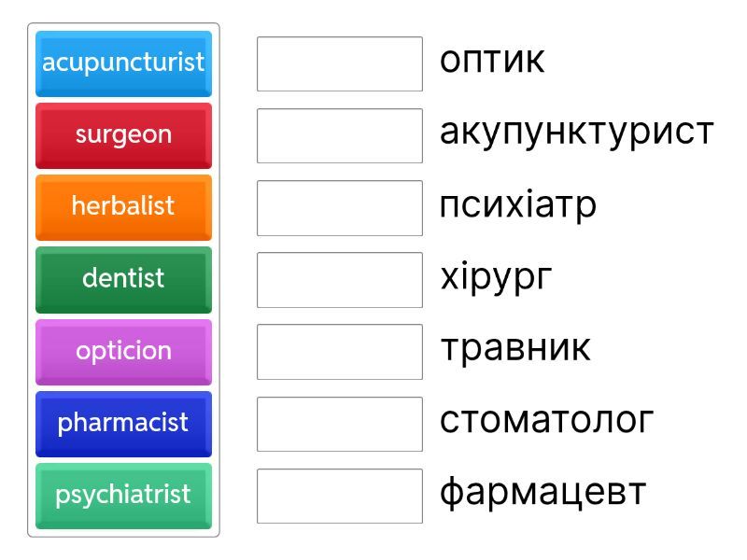Image resolution: width=747 pixels, height=560 pixels.
Task: Choose the green dentist tile
Action: click(123, 279)
